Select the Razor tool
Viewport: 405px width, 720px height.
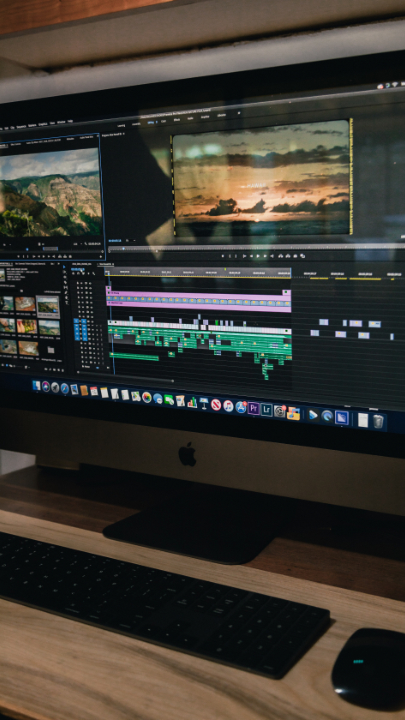click(65, 282)
